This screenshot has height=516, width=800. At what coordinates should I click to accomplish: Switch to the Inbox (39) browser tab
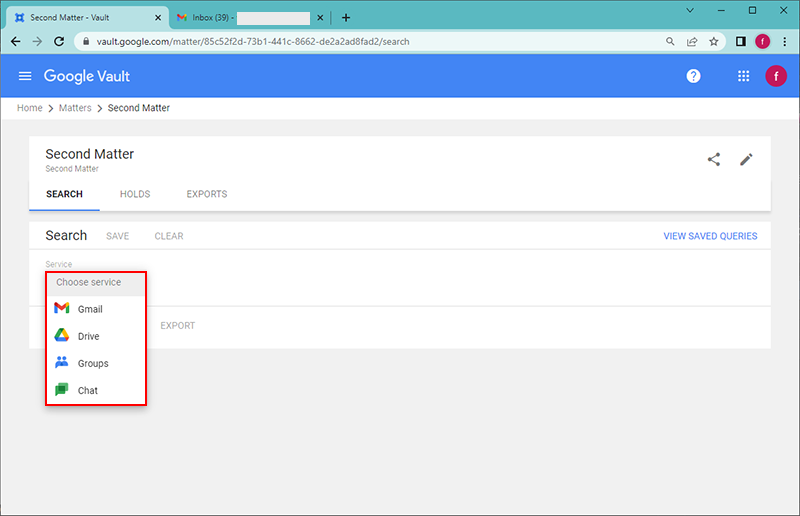pos(249,18)
